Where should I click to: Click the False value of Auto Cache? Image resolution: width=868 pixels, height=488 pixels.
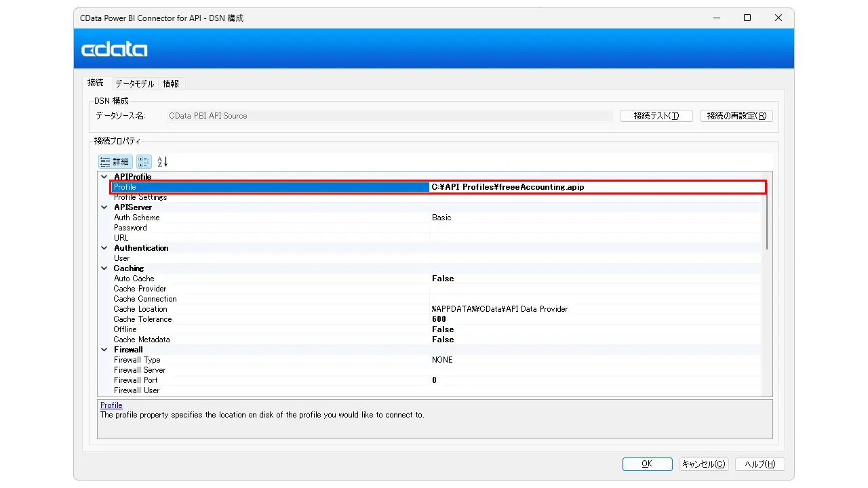pos(443,279)
